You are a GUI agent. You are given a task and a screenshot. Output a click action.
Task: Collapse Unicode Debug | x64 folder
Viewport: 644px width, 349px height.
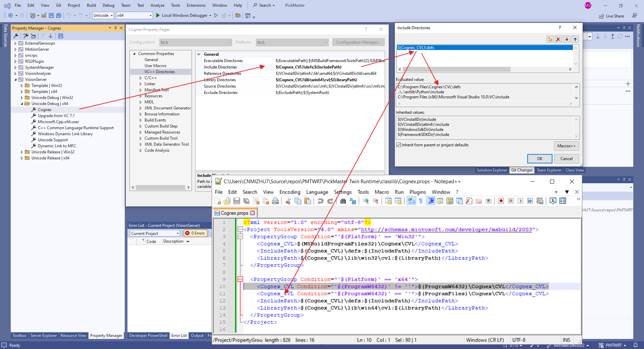pyautogui.click(x=22, y=104)
